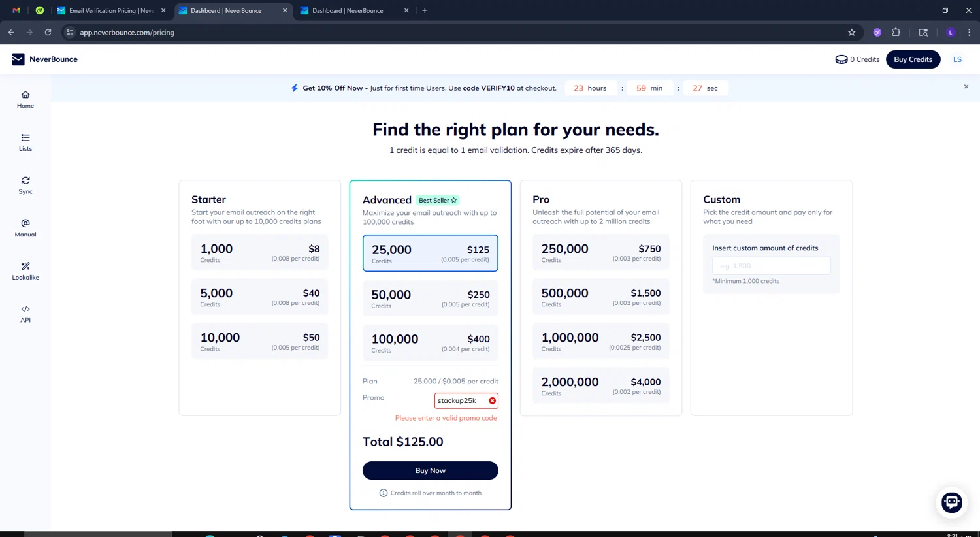The image size is (980, 537).
Task: Click the '*Minimum 1,000 credits' note
Action: point(745,281)
